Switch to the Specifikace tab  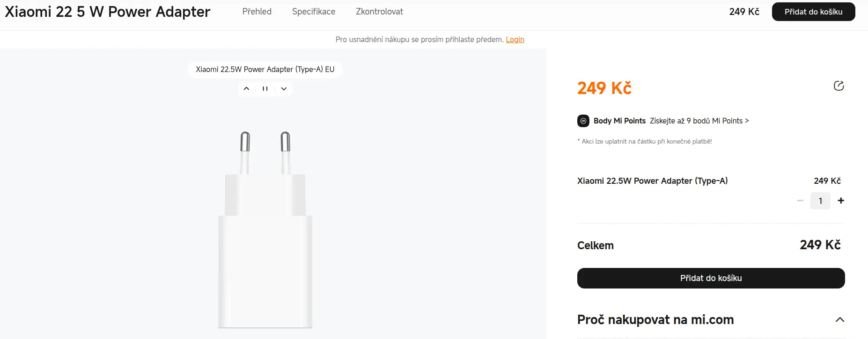(x=314, y=12)
